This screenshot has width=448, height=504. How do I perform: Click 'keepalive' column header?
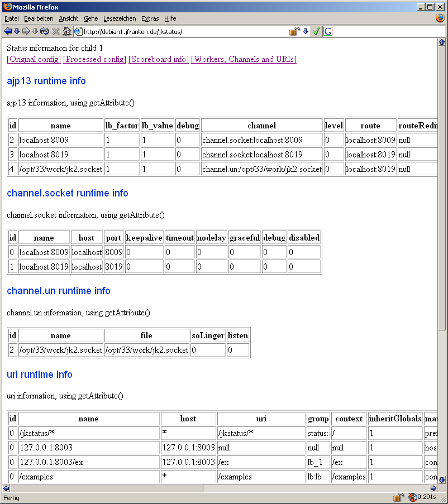(x=144, y=238)
